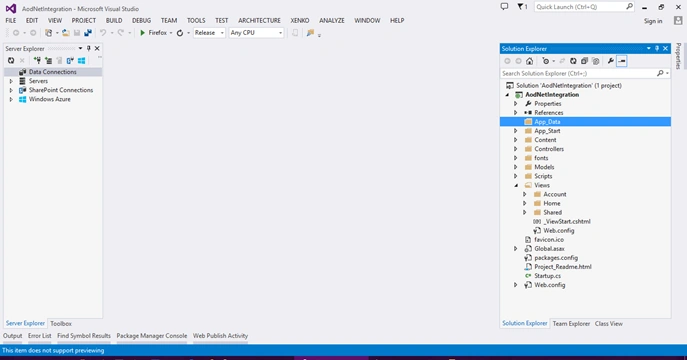Open Server Explorer window position dropdown arrow
This screenshot has height=360, width=687.
80,48
